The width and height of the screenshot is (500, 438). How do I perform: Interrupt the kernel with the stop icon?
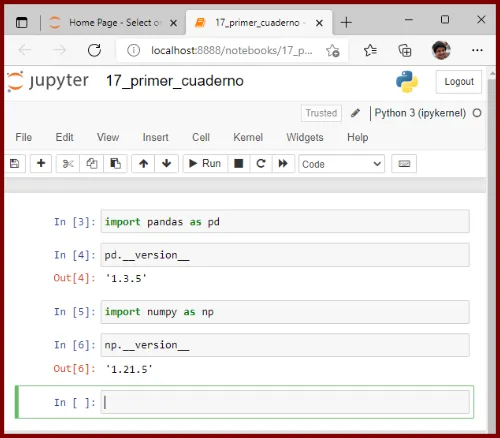click(x=239, y=164)
